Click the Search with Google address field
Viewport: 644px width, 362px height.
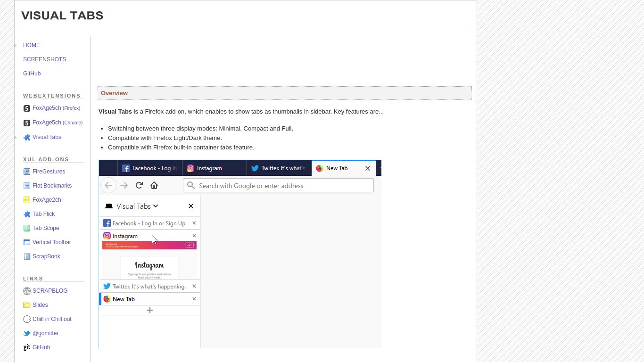[x=278, y=185]
